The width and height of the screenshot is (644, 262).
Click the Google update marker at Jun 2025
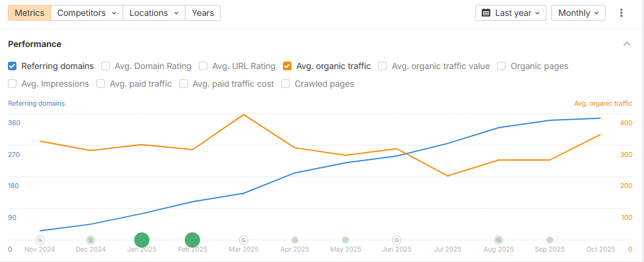coord(396,240)
